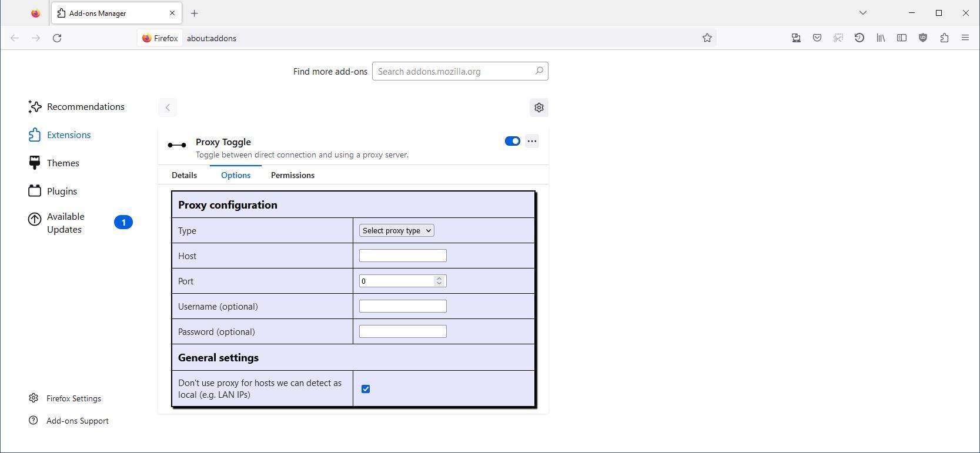Click the Plugins icon in sidebar
This screenshot has height=453, width=980.
[35, 191]
